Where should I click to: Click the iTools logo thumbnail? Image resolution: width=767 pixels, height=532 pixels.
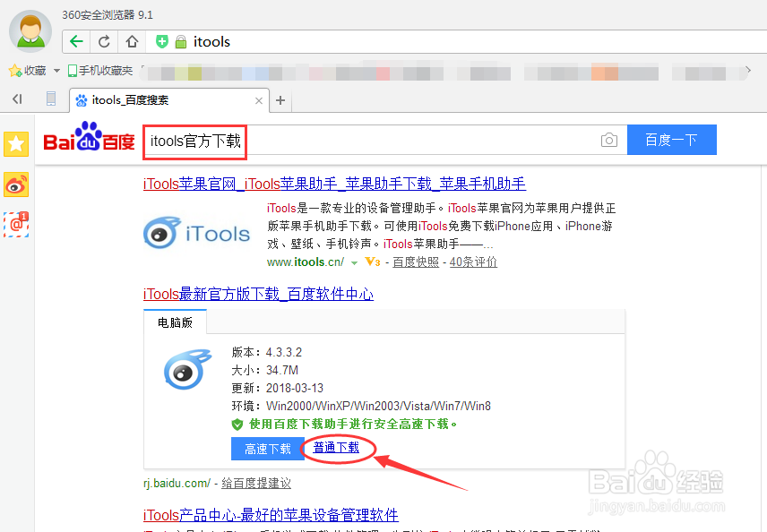(x=196, y=233)
